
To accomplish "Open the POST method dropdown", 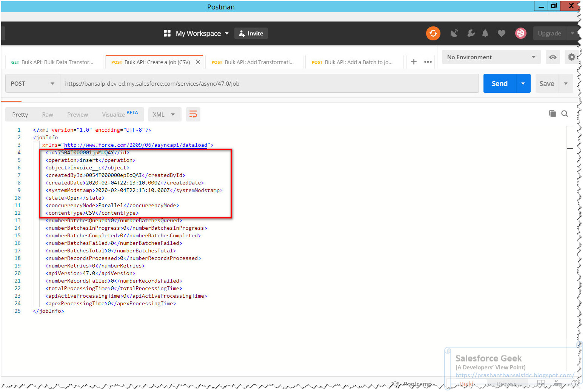I will (32, 83).
